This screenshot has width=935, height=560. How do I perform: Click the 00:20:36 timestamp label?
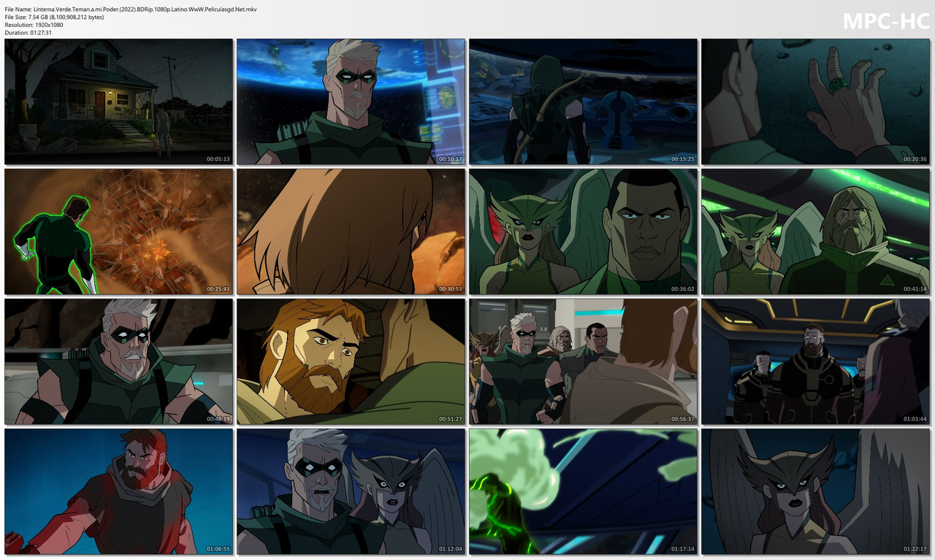point(915,159)
